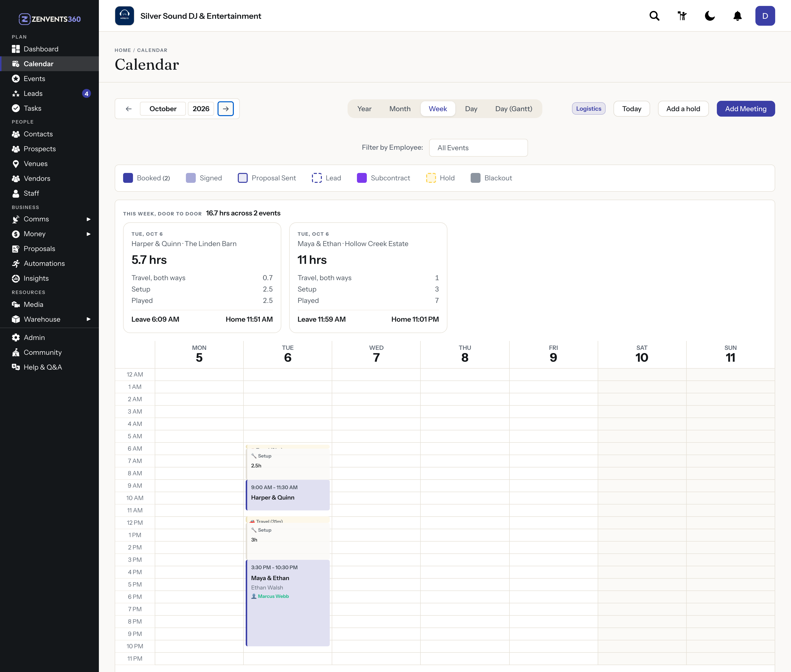Select Calendar in sidebar

(49, 64)
